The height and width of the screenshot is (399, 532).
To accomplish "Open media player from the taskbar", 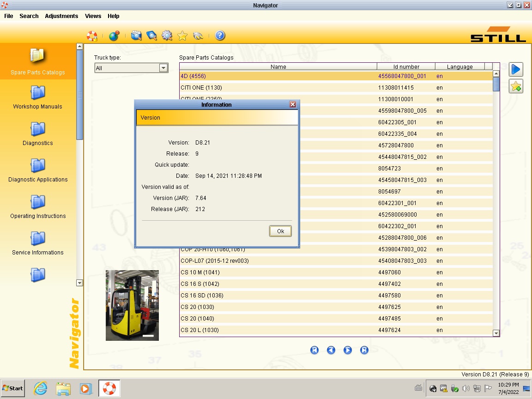I will click(x=86, y=388).
